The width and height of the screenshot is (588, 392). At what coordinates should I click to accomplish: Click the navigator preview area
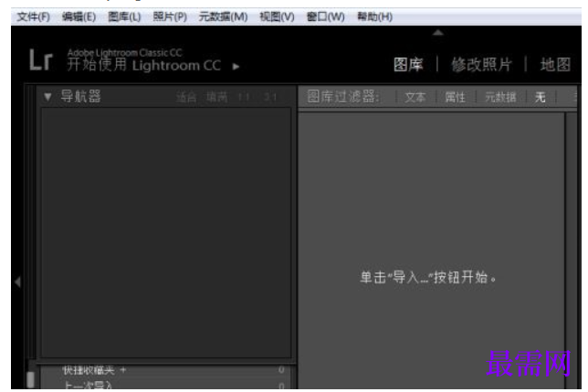[166, 233]
